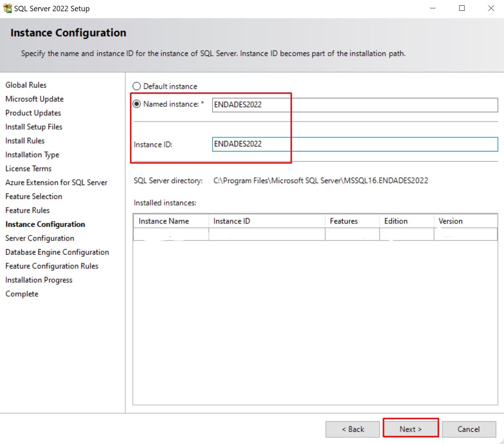
Task: Click the Features column header
Action: (352, 221)
